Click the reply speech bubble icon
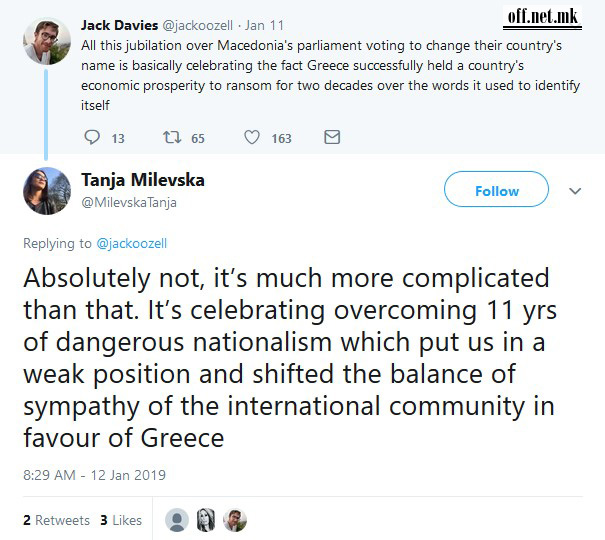Image resolution: width=605 pixels, height=540 pixels. point(92,137)
